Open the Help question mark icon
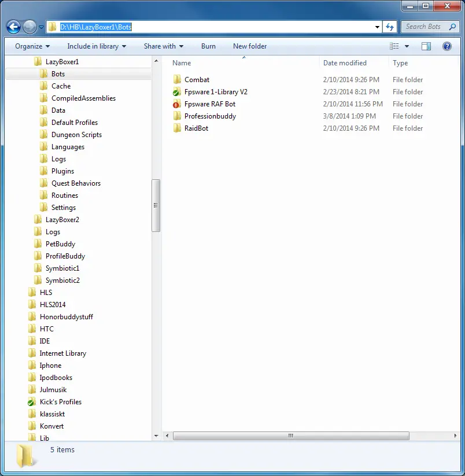This screenshot has width=465, height=476. [x=447, y=46]
